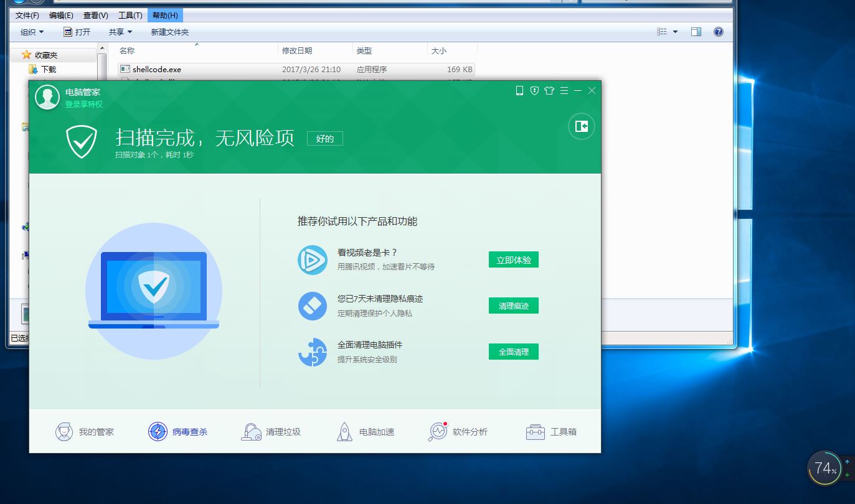The width and height of the screenshot is (855, 504).
Task: Click the 好的 button
Action: (325, 139)
